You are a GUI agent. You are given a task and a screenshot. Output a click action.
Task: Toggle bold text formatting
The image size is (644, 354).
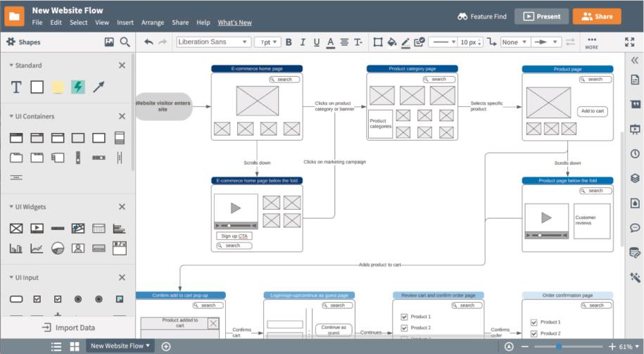[289, 42]
